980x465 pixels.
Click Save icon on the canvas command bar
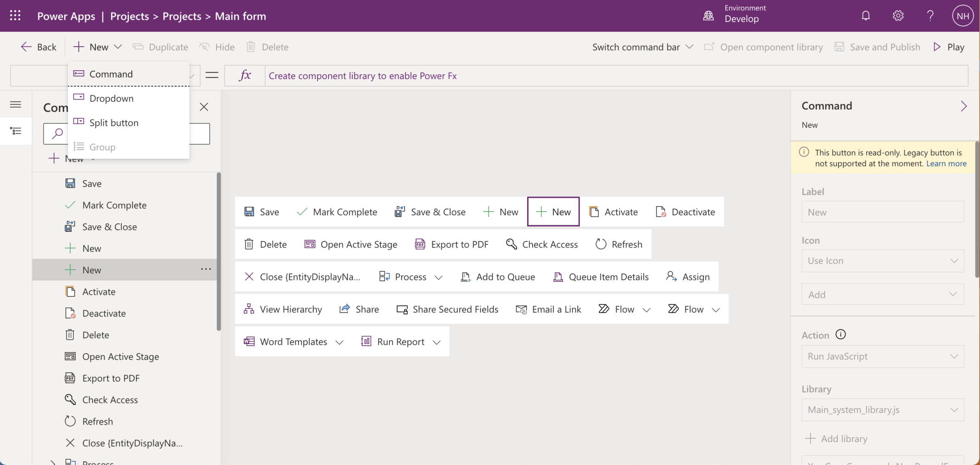[249, 212]
